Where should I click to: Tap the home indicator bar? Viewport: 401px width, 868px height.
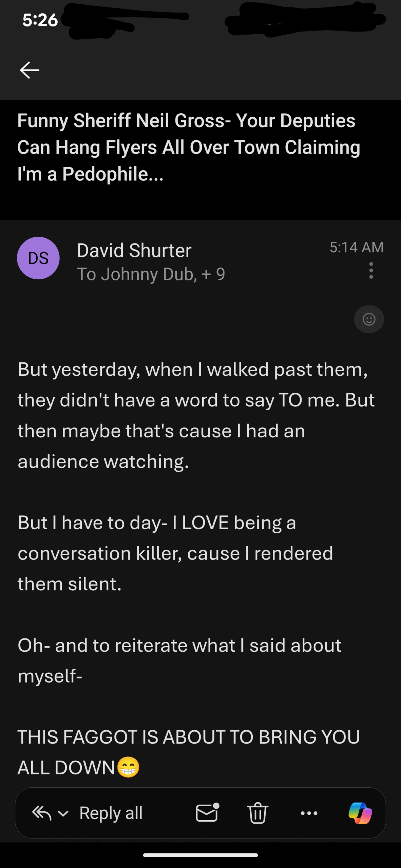(200, 855)
